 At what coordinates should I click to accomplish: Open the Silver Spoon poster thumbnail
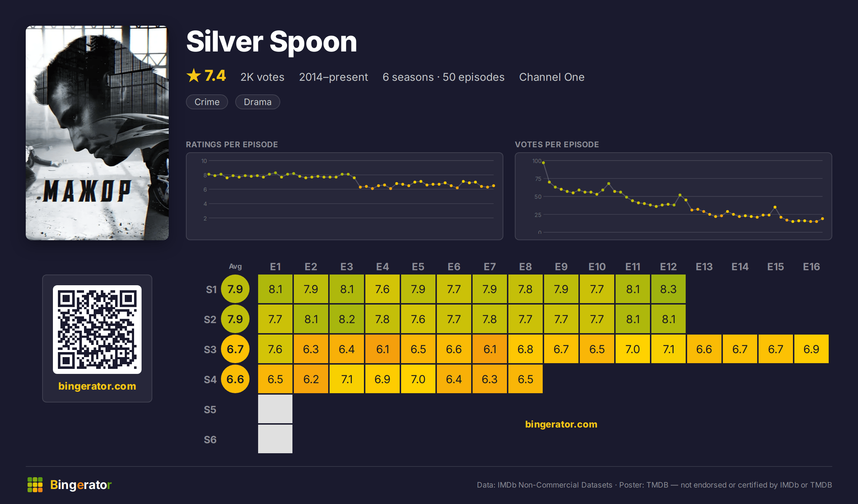(x=97, y=133)
